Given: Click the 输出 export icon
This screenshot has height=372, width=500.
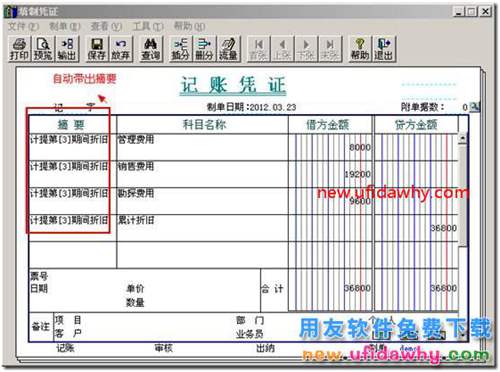Looking at the screenshot, I should click(67, 49).
